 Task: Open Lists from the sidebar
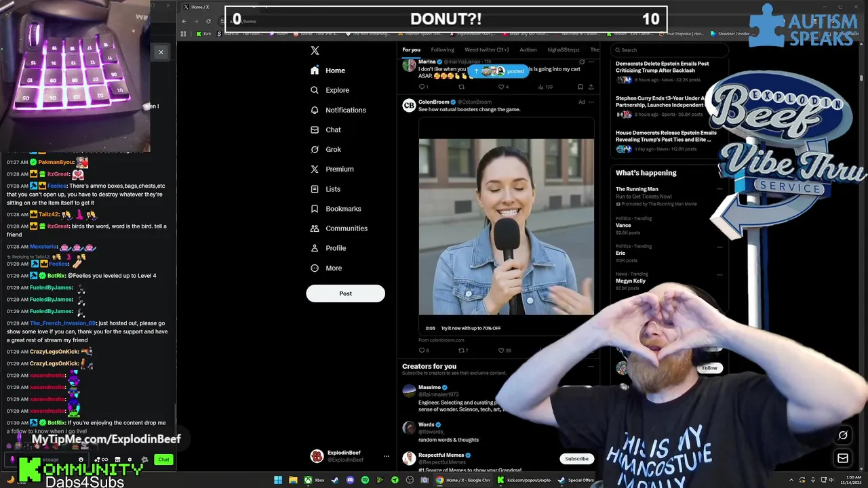pyautogui.click(x=325, y=189)
